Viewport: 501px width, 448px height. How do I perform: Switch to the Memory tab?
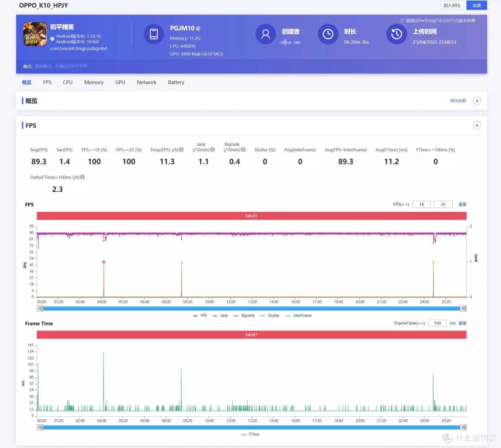[x=94, y=82]
